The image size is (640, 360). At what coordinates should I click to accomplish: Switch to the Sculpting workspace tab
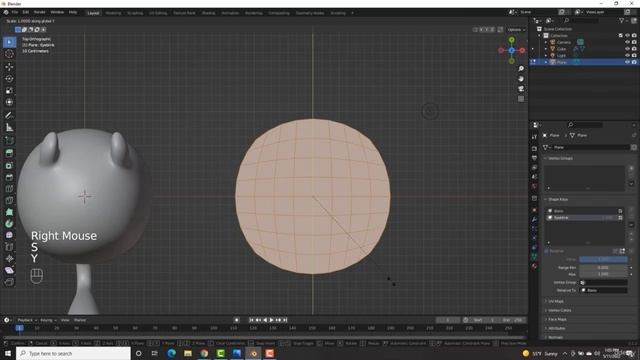(x=135, y=13)
